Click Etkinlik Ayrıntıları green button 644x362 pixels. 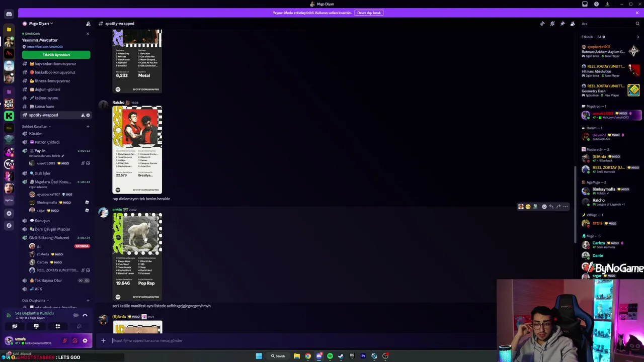click(56, 55)
